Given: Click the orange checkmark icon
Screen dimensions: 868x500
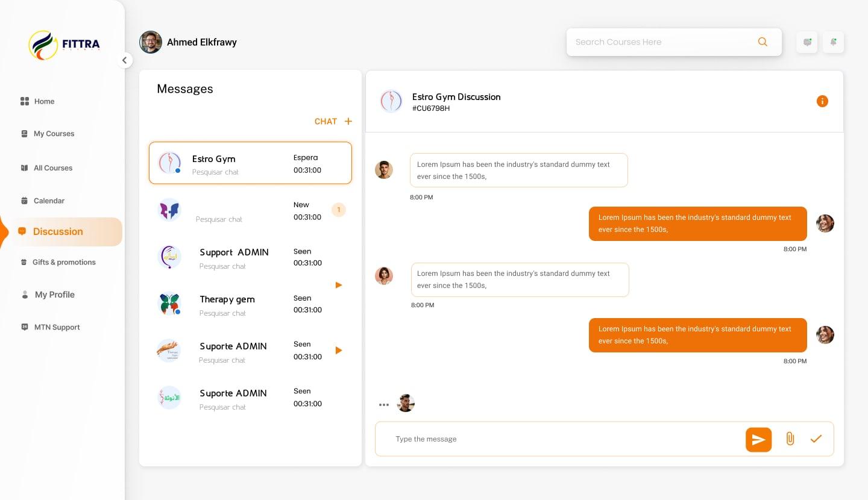Looking at the screenshot, I should [816, 439].
